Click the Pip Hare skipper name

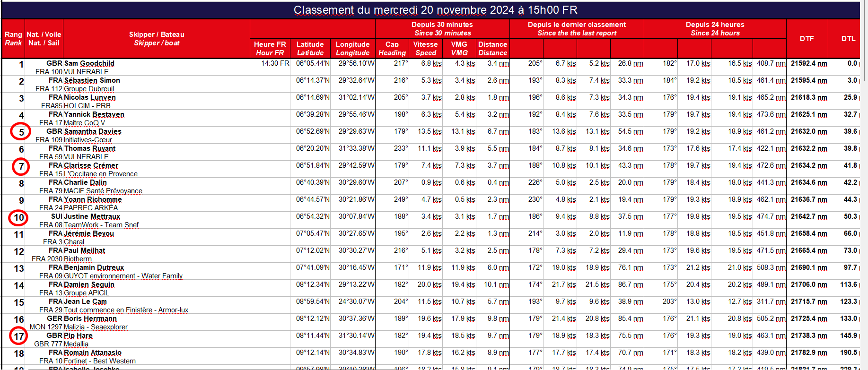point(78,336)
